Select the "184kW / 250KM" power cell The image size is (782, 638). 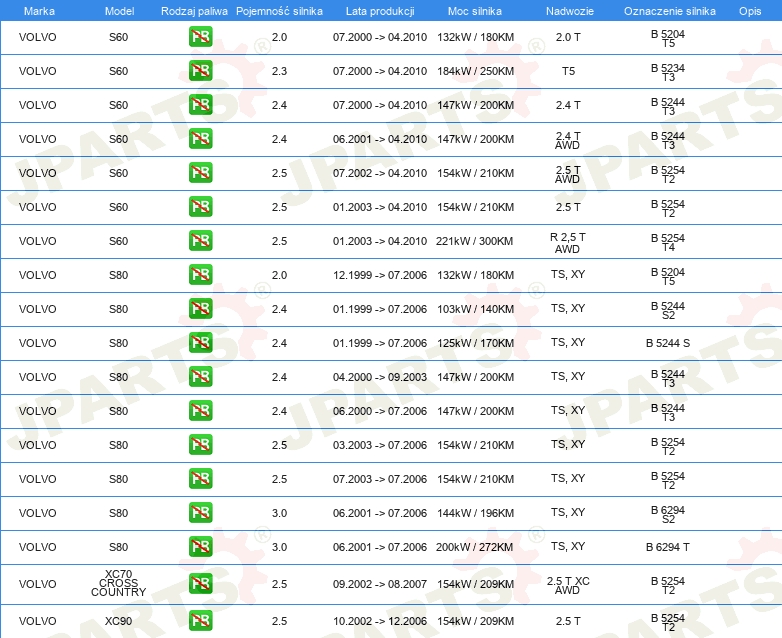click(475, 71)
